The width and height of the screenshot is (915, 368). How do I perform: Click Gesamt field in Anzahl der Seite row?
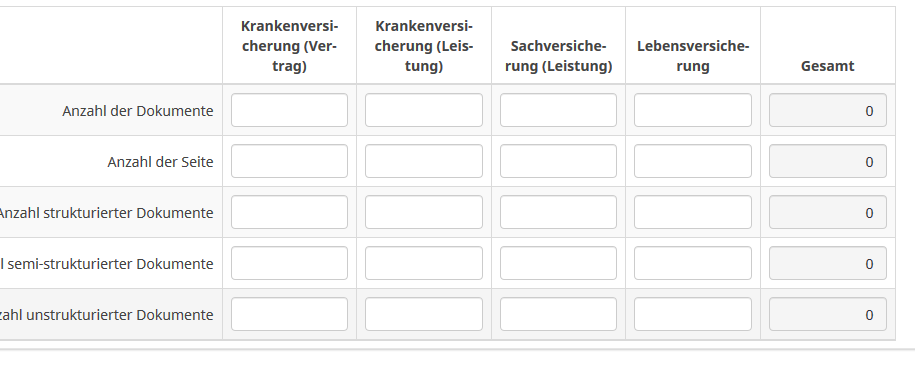coord(827,161)
